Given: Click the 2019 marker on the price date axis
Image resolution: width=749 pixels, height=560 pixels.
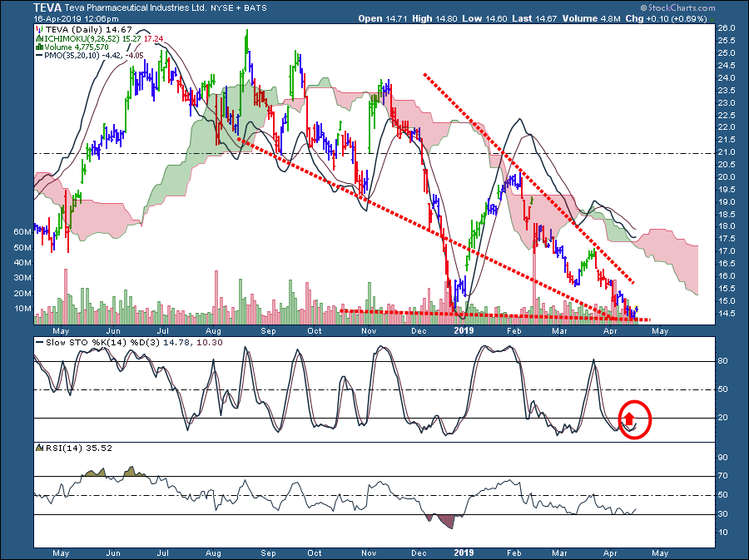Looking at the screenshot, I should 464,330.
